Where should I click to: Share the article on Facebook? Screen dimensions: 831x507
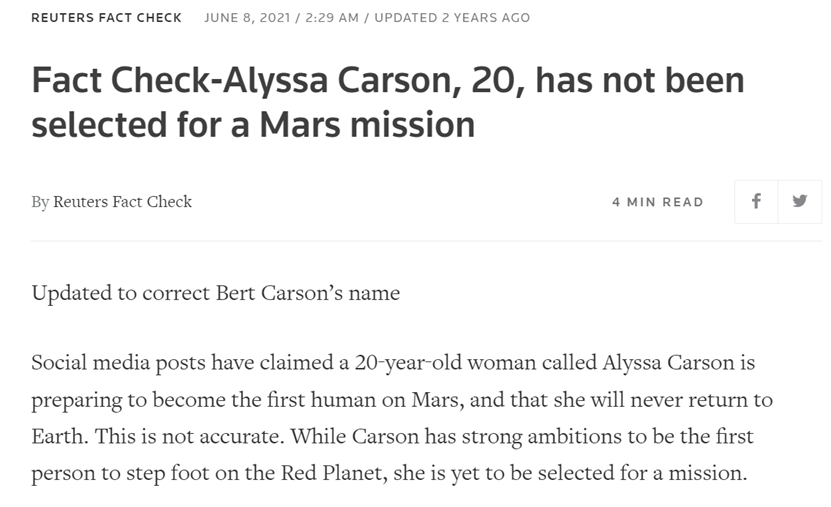point(756,202)
